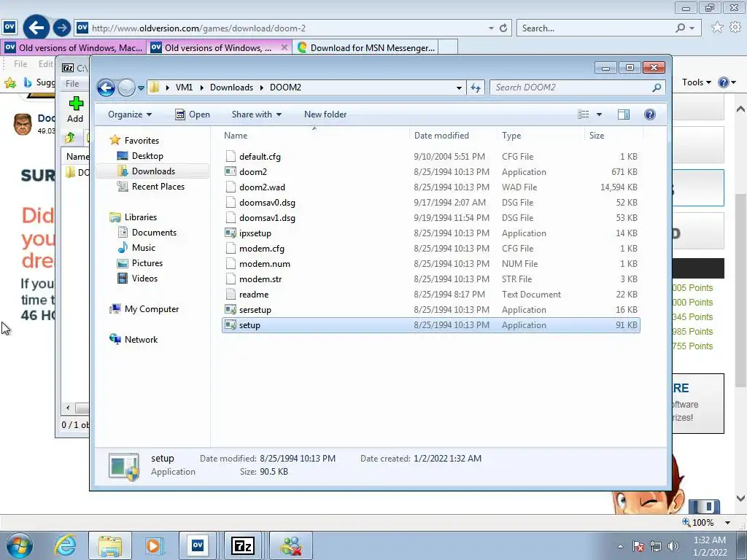Sort files by Date modified column
Screen dimensions: 747x560
tap(452, 136)
